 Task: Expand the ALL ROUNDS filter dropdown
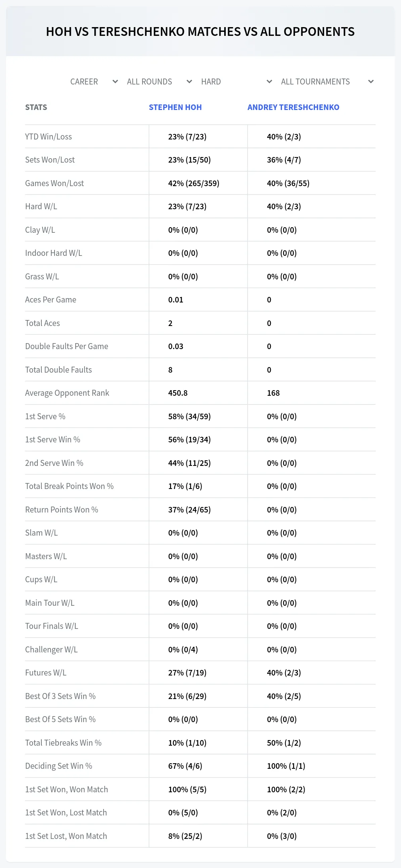pyautogui.click(x=158, y=82)
